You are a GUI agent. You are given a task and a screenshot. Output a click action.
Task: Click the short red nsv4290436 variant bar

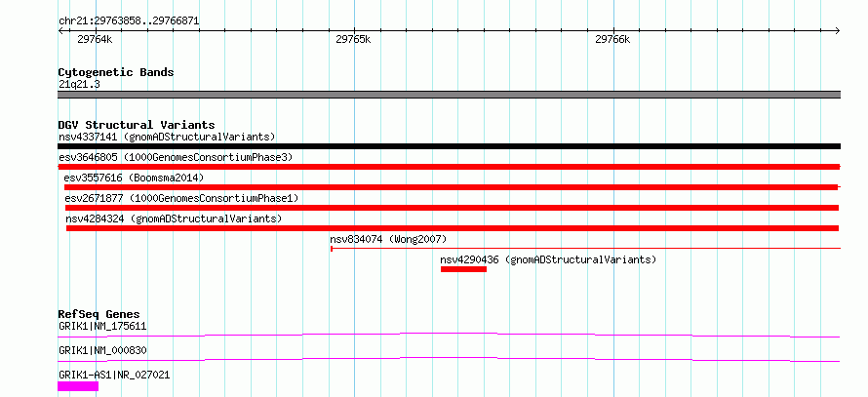click(x=463, y=269)
